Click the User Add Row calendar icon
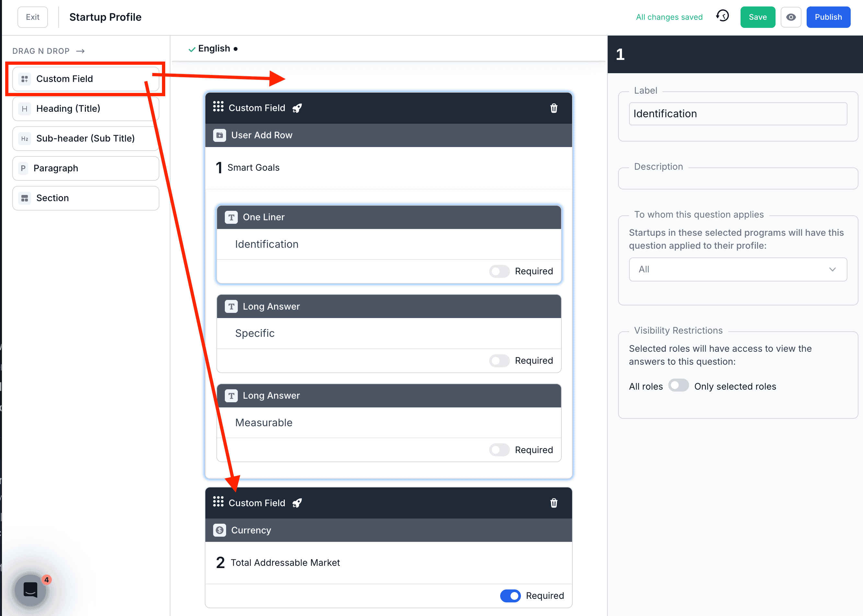This screenshot has height=616, width=863. [219, 135]
